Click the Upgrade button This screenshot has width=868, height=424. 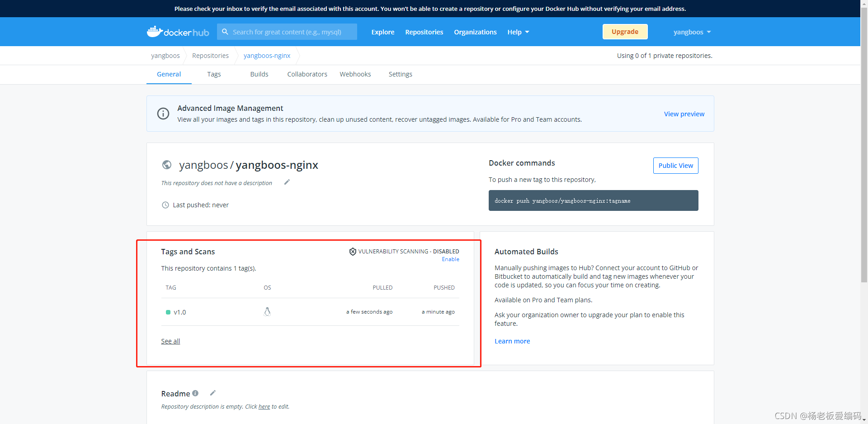(x=625, y=32)
